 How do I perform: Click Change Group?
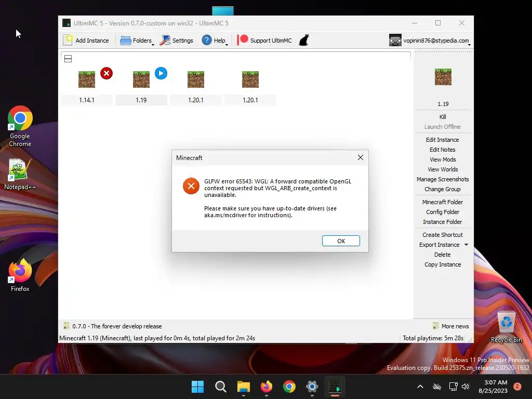443,189
